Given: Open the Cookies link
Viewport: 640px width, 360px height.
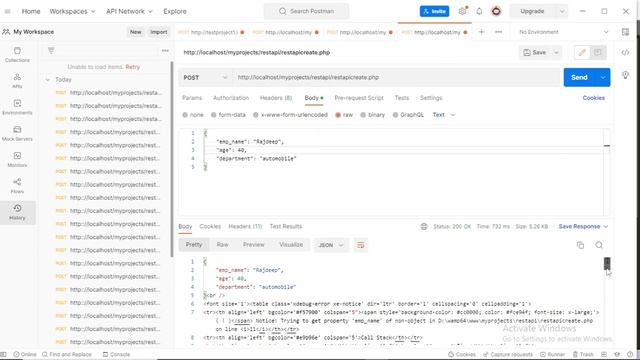Looking at the screenshot, I should (x=593, y=98).
